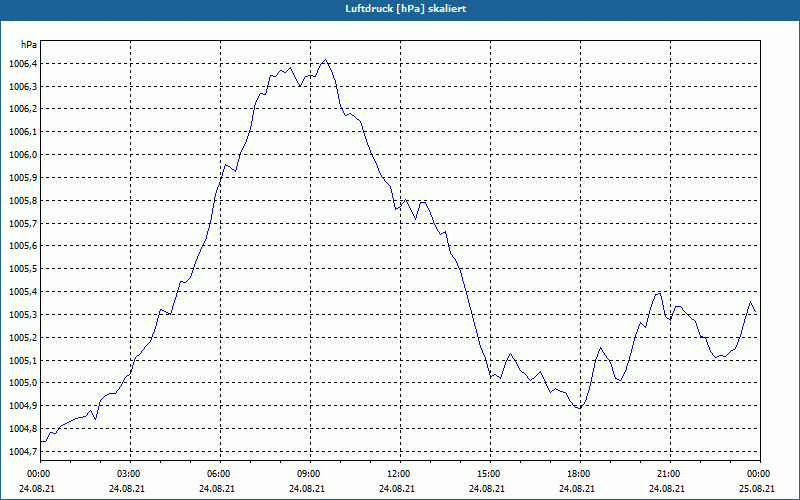Screen dimensions: 800x500
Task: Click the 1005,9 y-axis value
Action: (x=23, y=178)
